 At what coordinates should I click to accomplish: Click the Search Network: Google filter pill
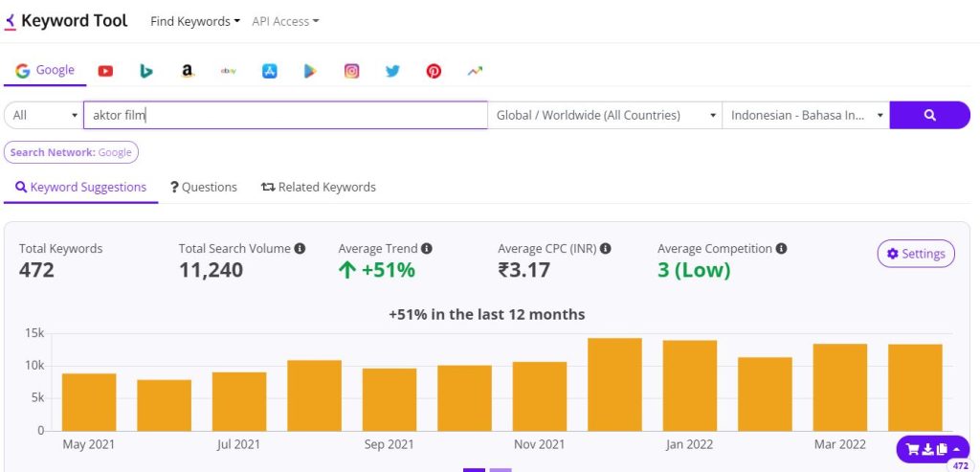click(x=71, y=152)
